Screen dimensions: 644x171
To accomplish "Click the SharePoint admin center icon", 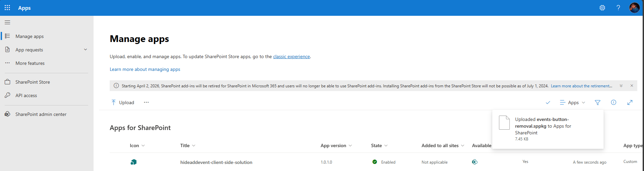I will (x=7, y=114).
